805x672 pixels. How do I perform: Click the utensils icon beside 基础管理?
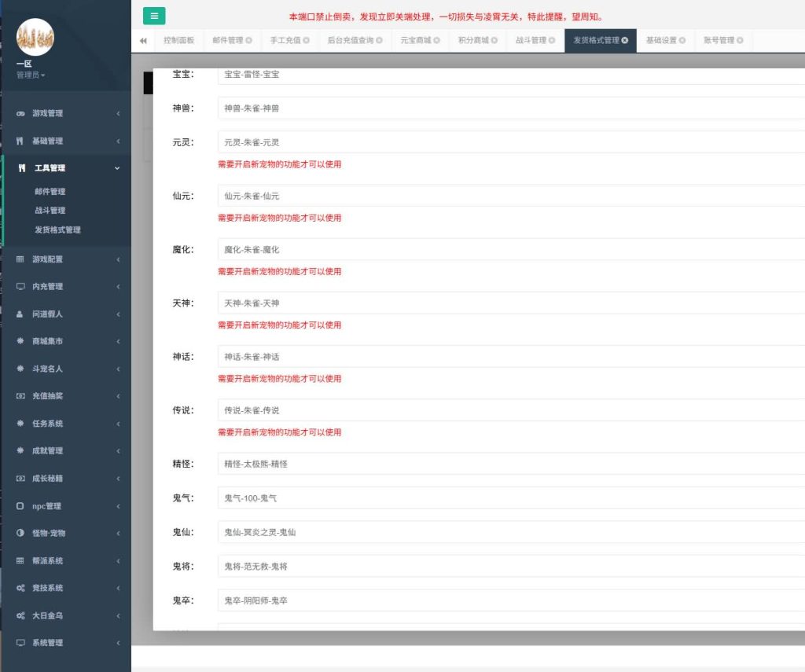pyautogui.click(x=20, y=141)
